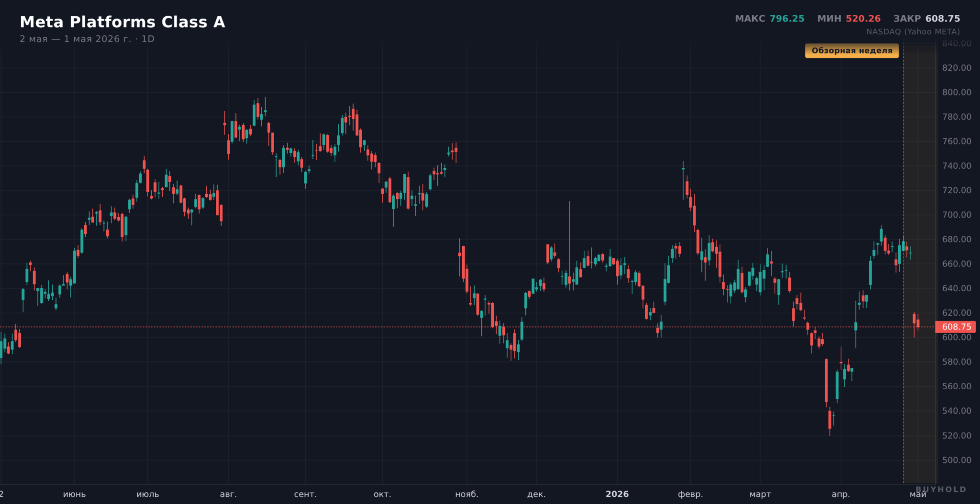
Task: Click the "Meta Platforms Class A" chart title
Action: pos(122,22)
